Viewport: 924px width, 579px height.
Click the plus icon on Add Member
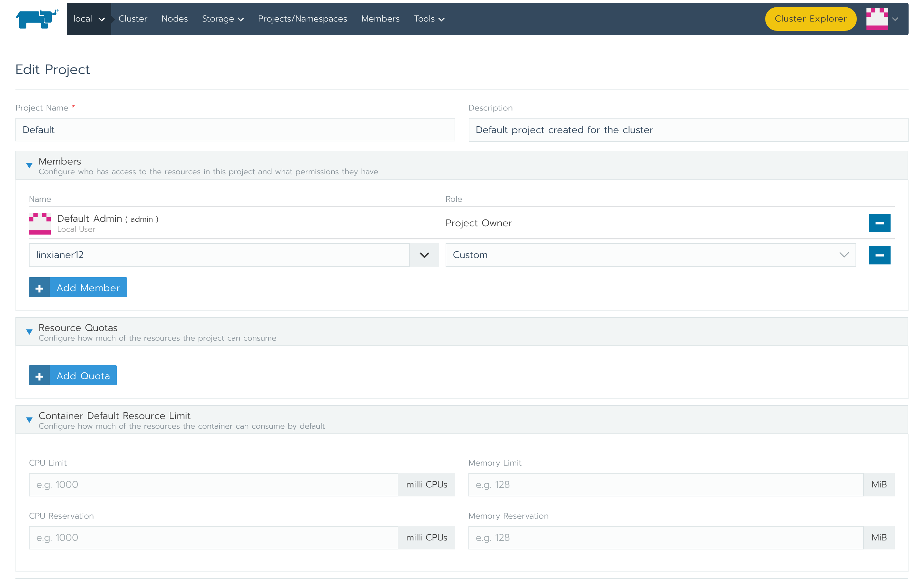40,288
